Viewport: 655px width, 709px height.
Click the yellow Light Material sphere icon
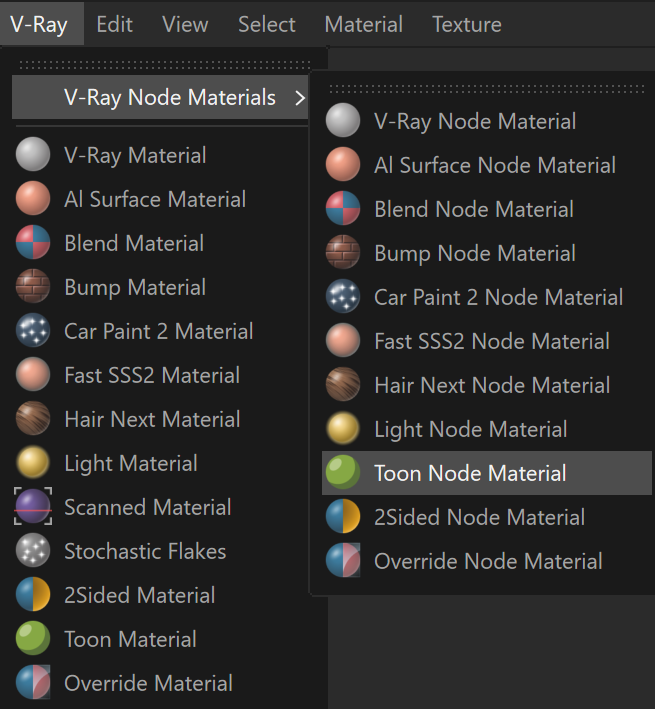point(33,462)
